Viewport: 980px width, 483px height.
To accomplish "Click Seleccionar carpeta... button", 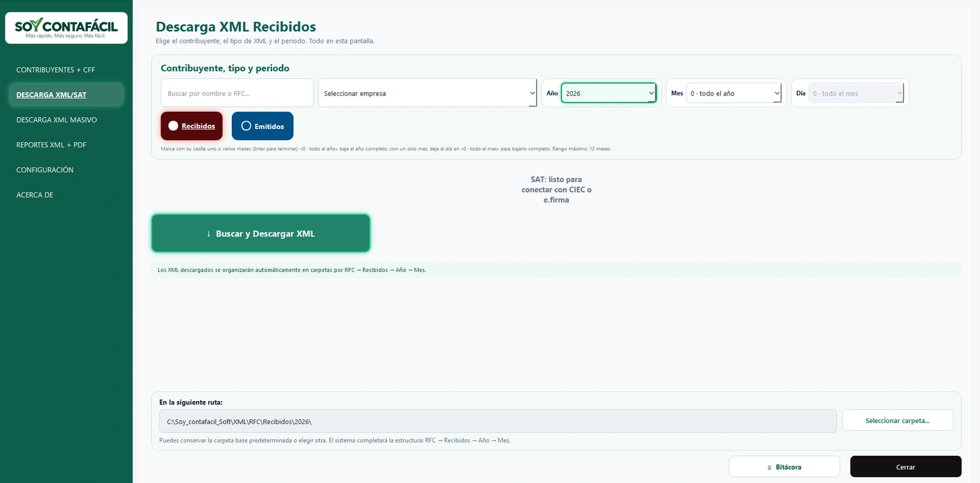I will [x=897, y=421].
